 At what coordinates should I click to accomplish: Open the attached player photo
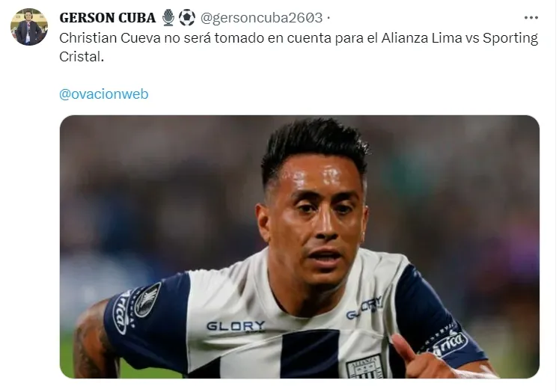click(x=299, y=247)
